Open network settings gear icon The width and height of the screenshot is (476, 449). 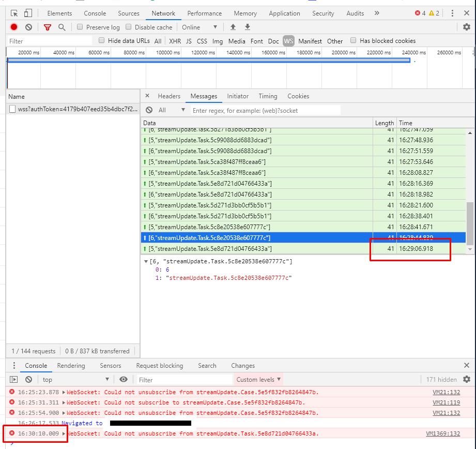tap(467, 27)
